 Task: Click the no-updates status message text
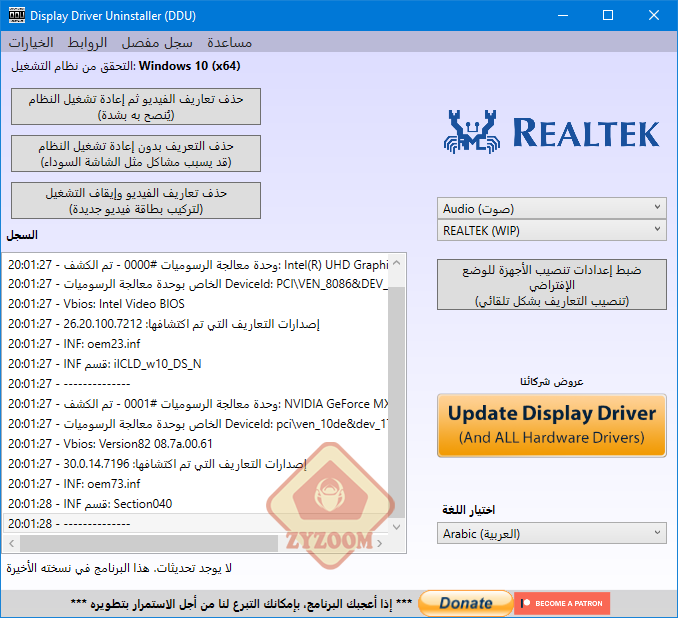pyautogui.click(x=119, y=568)
